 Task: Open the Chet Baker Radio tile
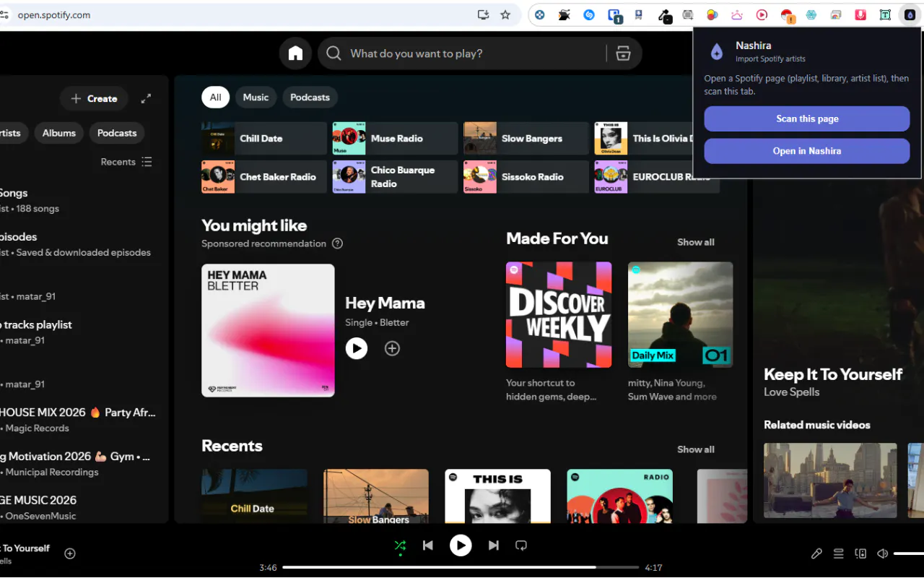[264, 176]
